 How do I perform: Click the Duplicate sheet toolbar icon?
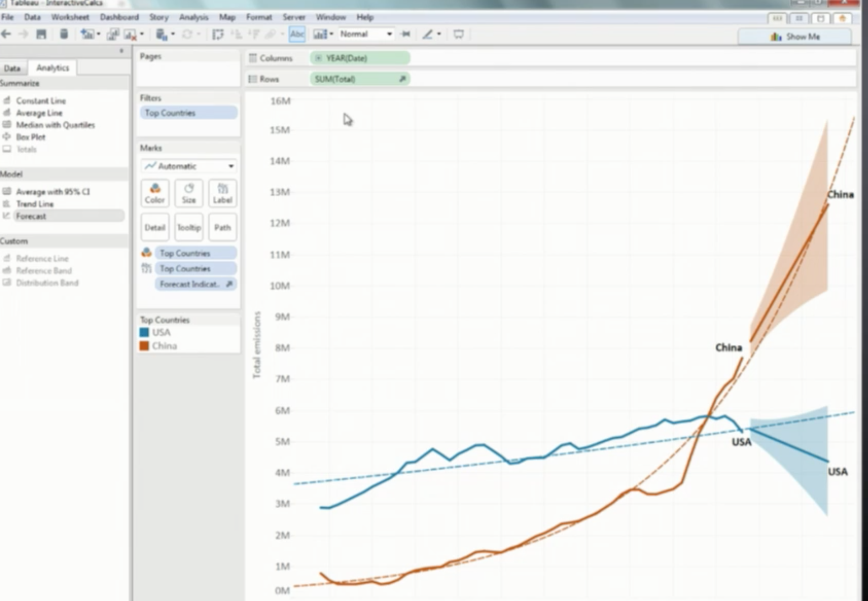[x=113, y=34]
